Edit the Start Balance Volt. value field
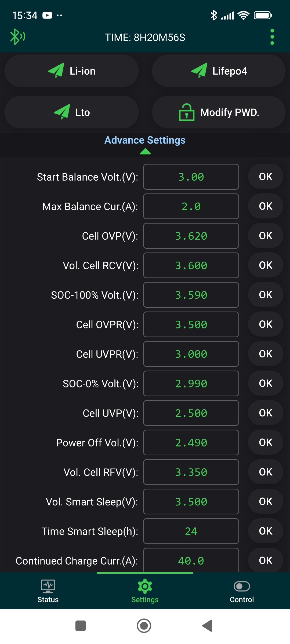 [x=191, y=177]
